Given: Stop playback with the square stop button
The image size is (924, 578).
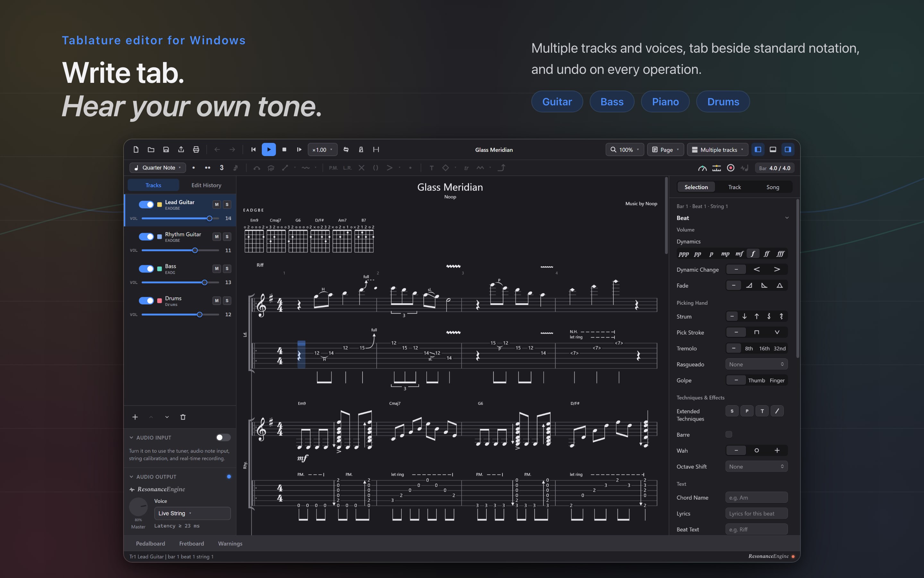Looking at the screenshot, I should [x=284, y=149].
